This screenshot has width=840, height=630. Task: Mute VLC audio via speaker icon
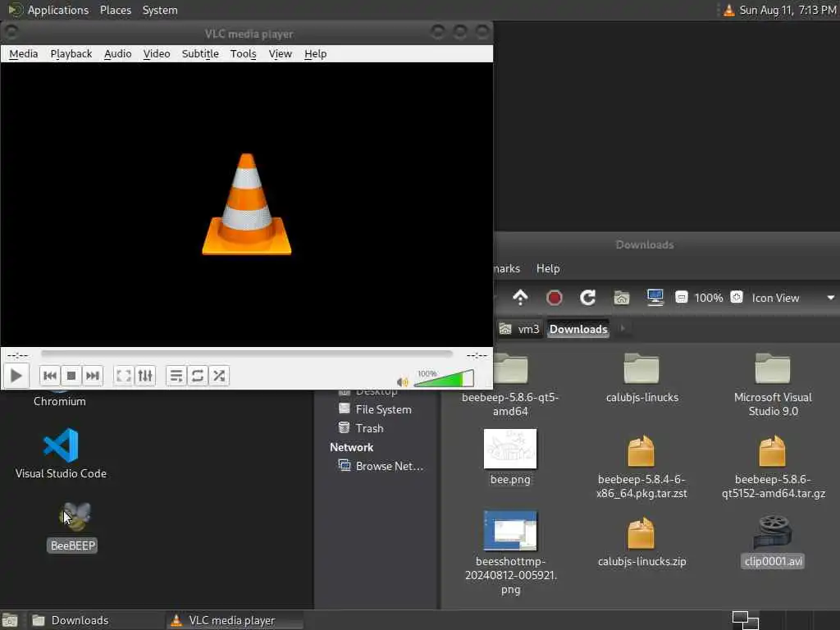[x=402, y=381]
